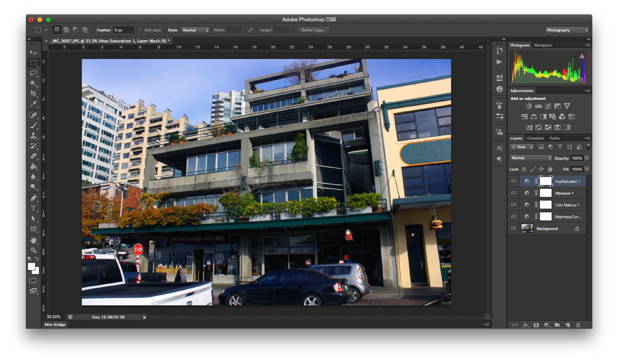Hide the Hue/Saturation 1 layer
The height and width of the screenshot is (364, 618).
[x=513, y=181]
